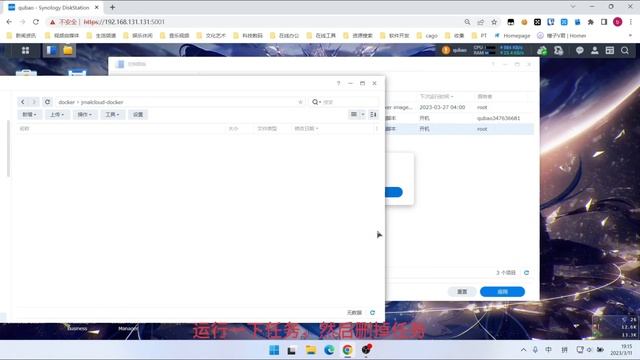Expand the view mode dropdown arrow
The height and width of the screenshot is (360, 640).
pos(362,115)
